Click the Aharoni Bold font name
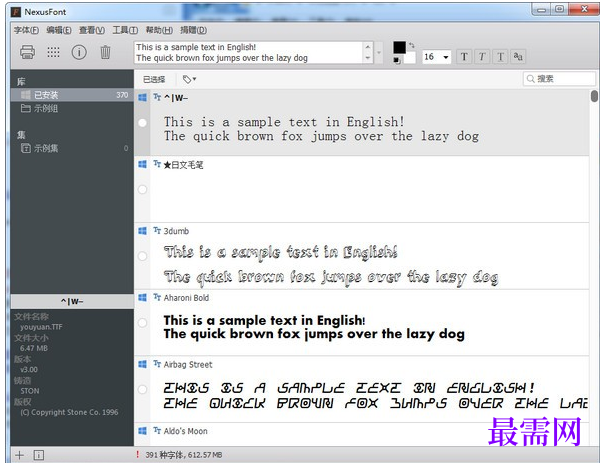This screenshot has height=463, width=600. pos(186,298)
